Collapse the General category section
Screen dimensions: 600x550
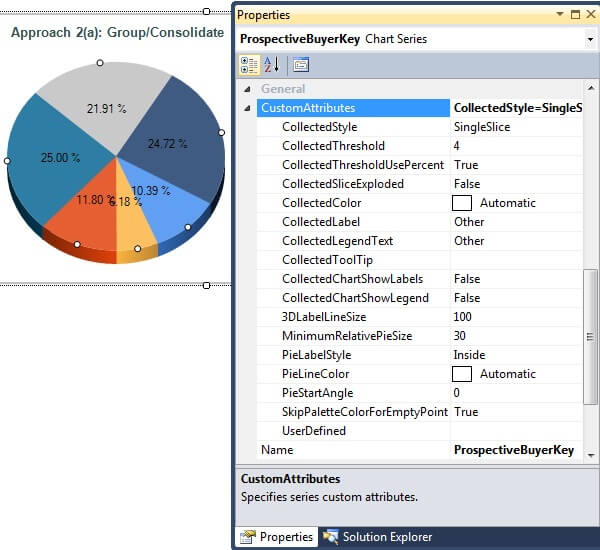247,89
